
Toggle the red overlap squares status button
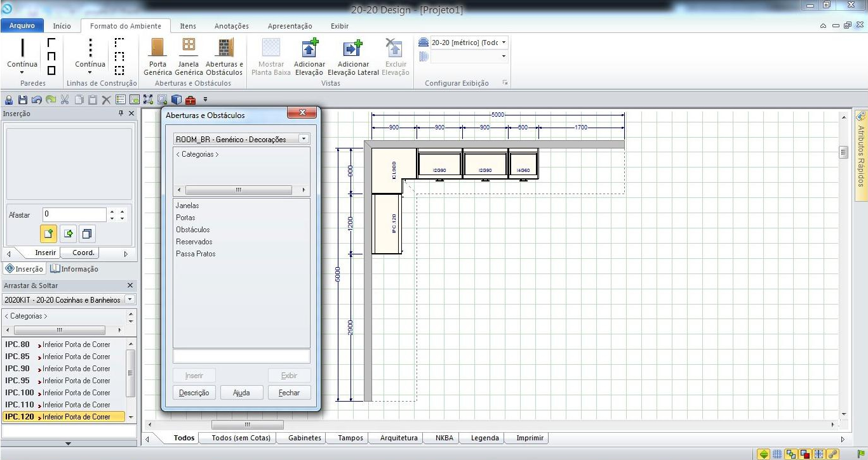click(x=805, y=454)
